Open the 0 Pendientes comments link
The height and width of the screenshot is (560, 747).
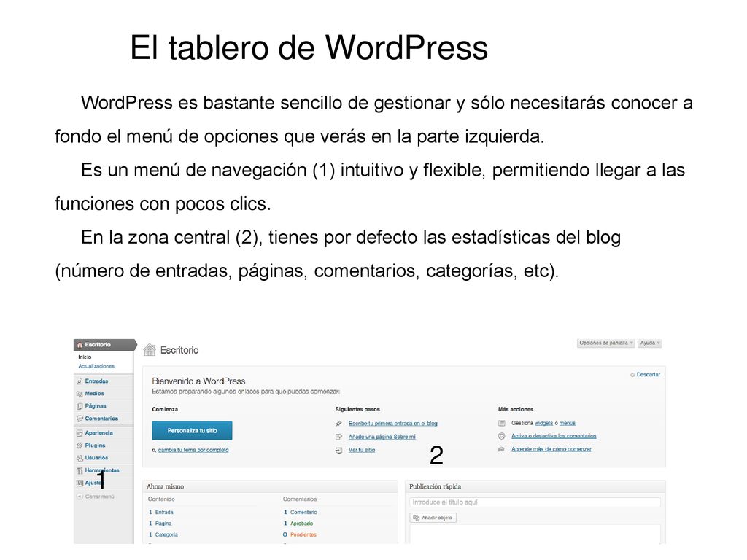(300, 535)
